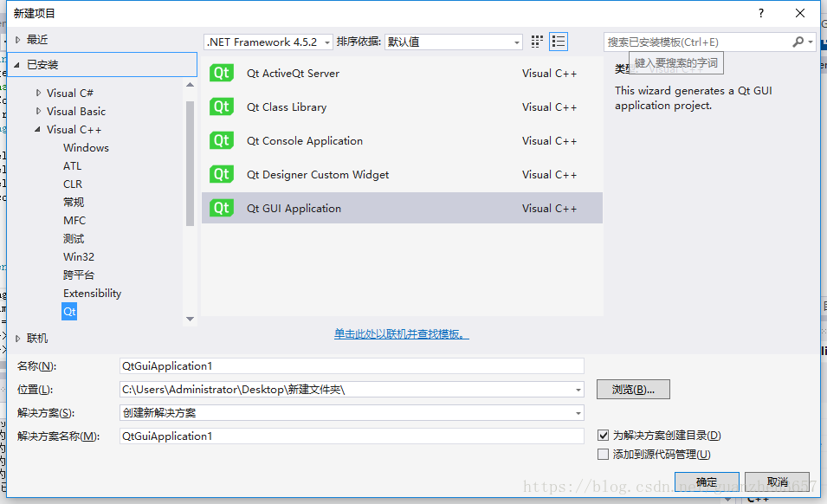The image size is (827, 504).
Task: Click the location path text field
Action: click(346, 390)
